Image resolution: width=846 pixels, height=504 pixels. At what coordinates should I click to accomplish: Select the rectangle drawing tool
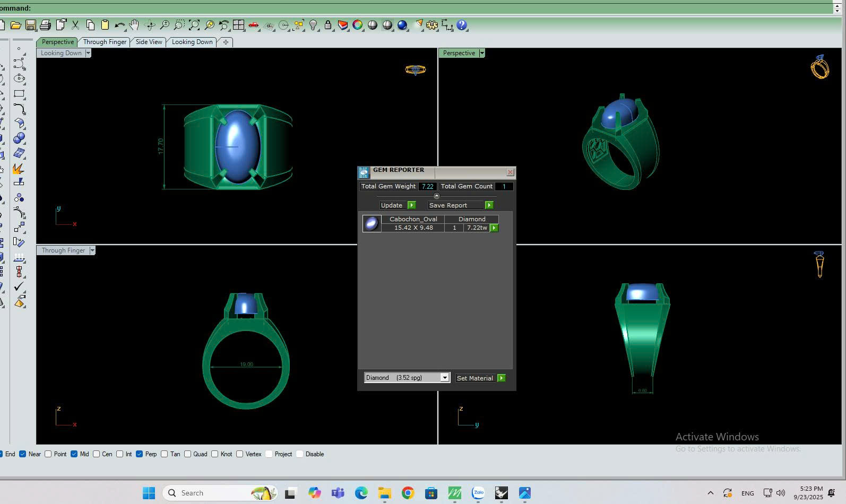[19, 94]
